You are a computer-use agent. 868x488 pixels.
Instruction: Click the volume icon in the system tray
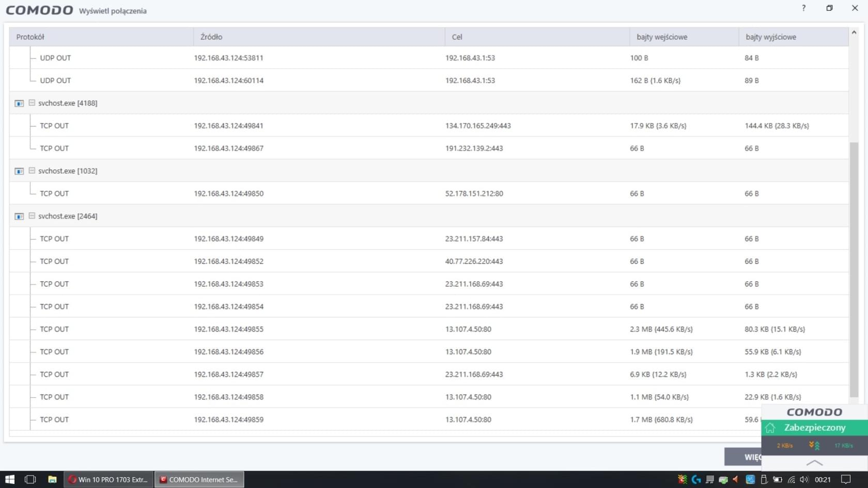pyautogui.click(x=804, y=479)
